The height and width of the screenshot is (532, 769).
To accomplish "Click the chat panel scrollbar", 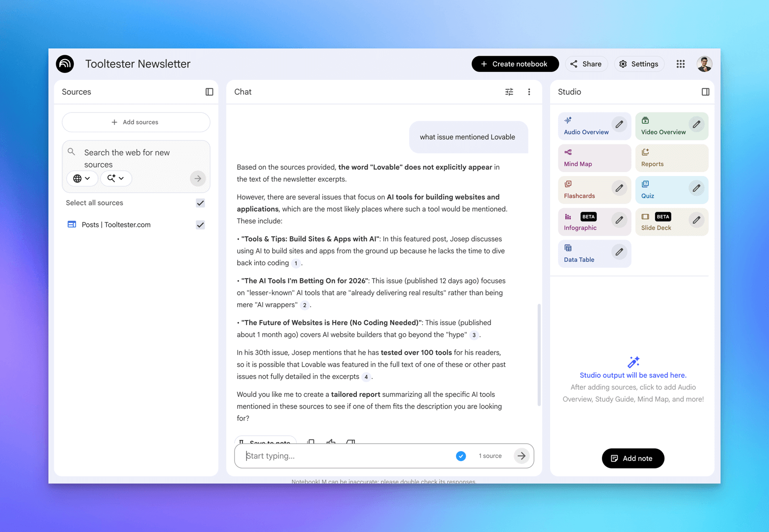I will [x=539, y=355].
